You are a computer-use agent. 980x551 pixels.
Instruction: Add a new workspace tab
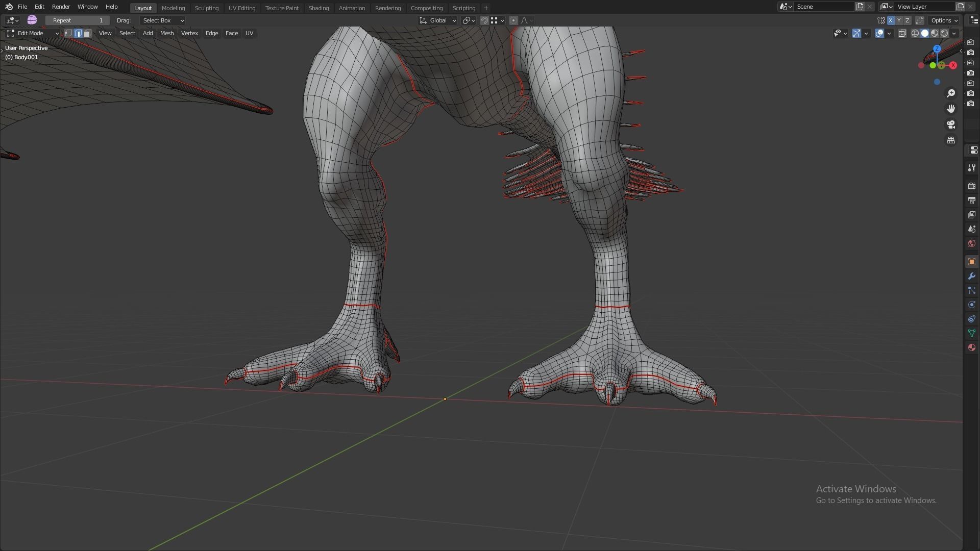pyautogui.click(x=486, y=8)
